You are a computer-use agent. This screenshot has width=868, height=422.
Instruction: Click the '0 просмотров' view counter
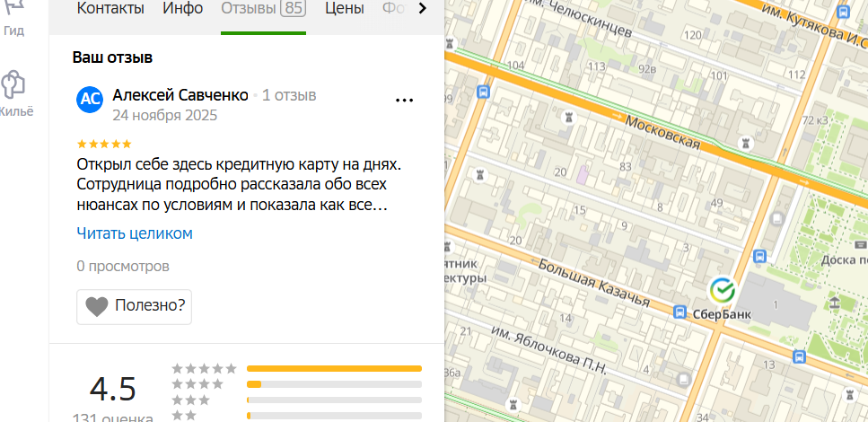[x=123, y=267]
